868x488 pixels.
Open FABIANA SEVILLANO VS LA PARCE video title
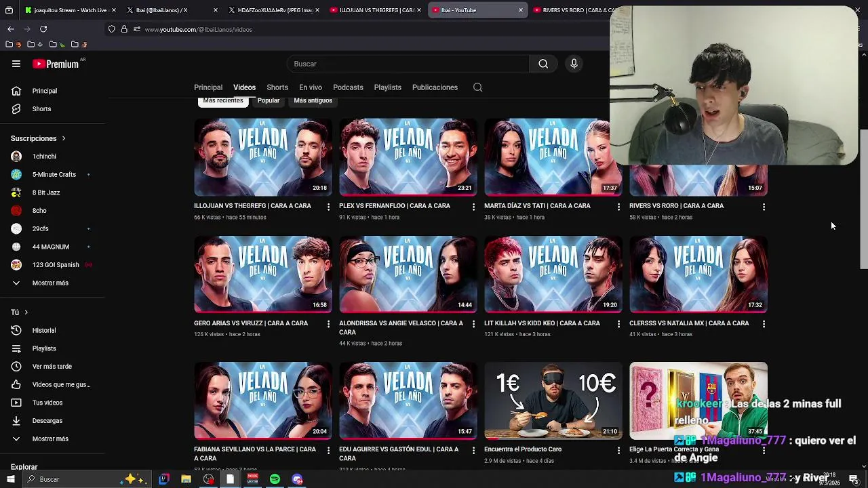[x=255, y=453]
